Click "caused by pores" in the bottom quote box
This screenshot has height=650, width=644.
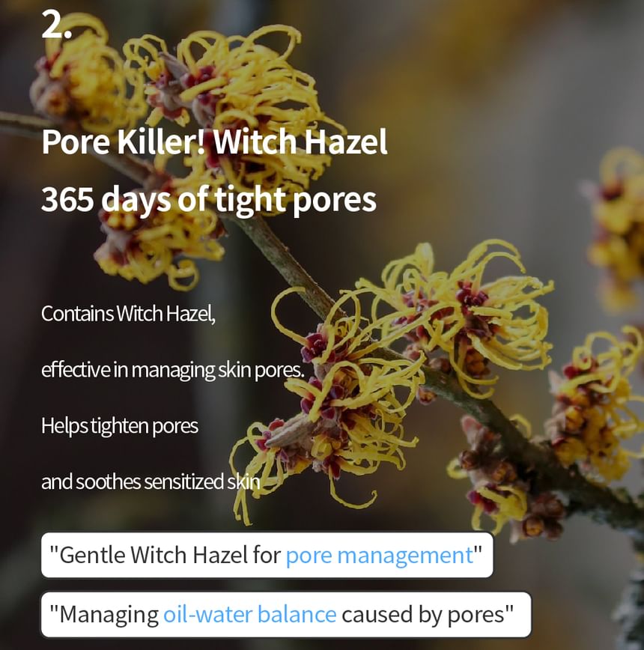pos(423,614)
